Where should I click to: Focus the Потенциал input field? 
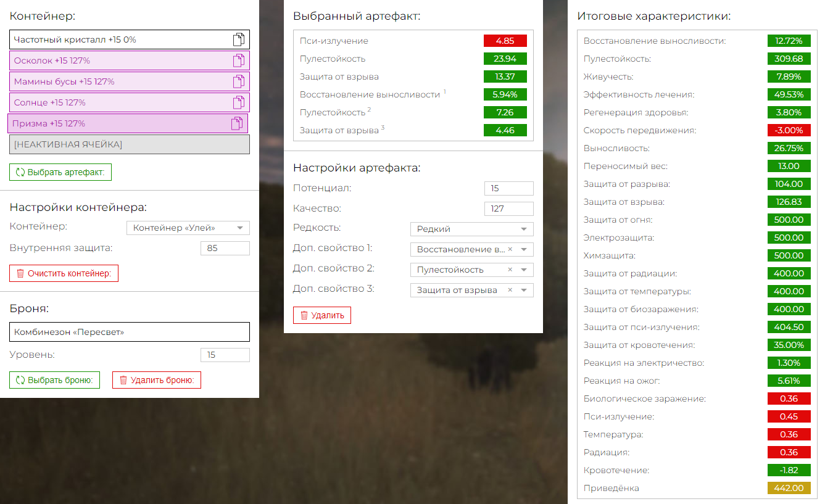pos(509,189)
